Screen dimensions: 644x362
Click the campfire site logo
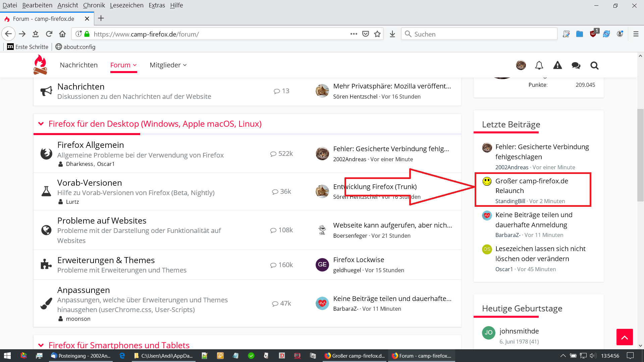pyautogui.click(x=40, y=65)
